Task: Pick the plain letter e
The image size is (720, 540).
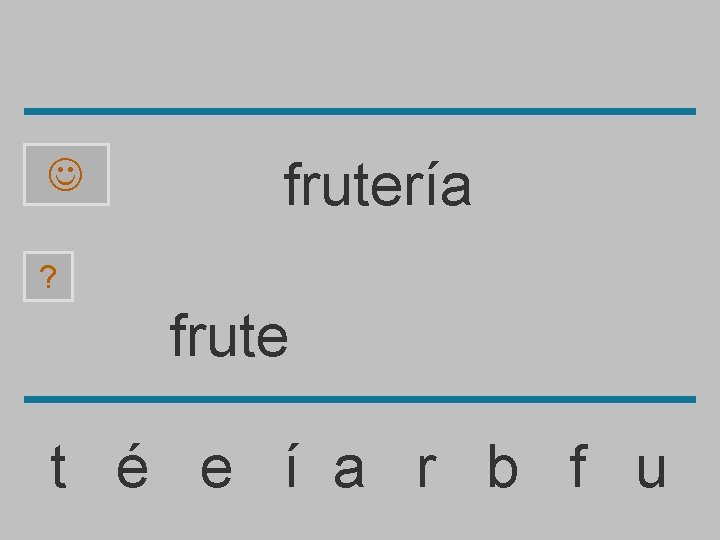Action: [x=216, y=468]
